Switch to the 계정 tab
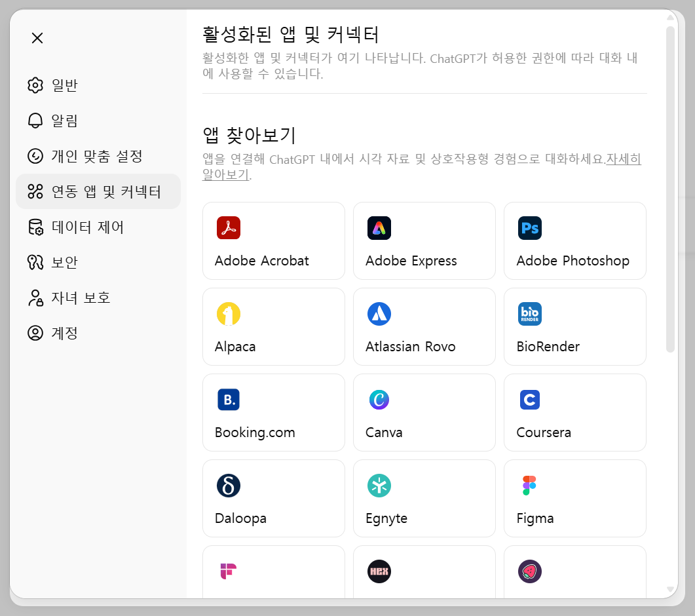695x616 pixels. (98, 333)
